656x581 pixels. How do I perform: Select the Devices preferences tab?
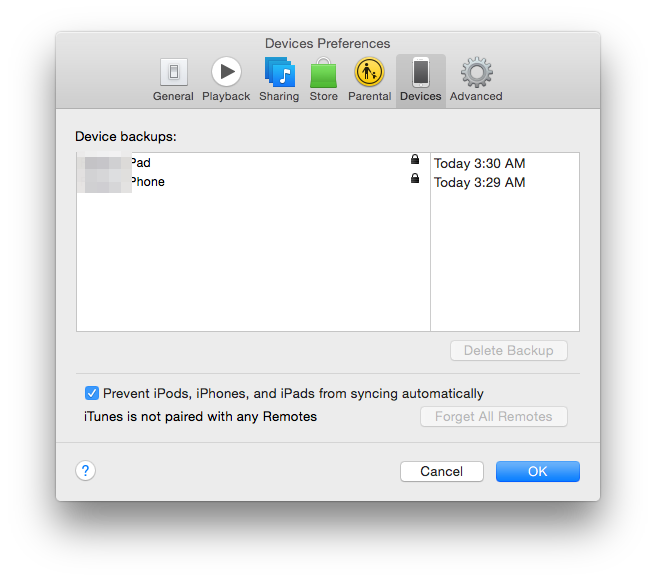point(420,80)
